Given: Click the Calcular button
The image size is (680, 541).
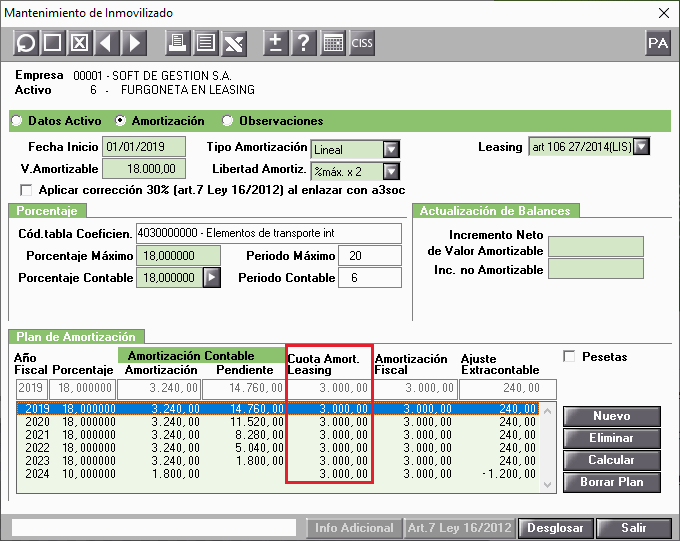Looking at the screenshot, I should point(612,460).
